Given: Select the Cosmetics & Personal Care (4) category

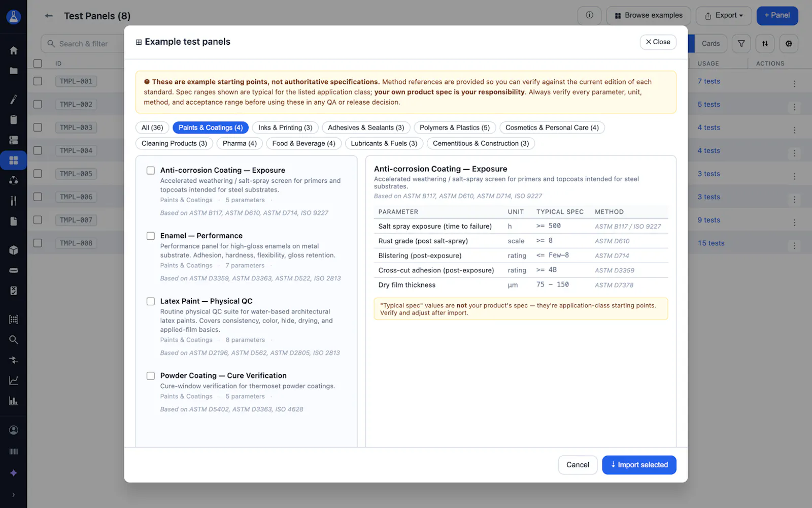Looking at the screenshot, I should tap(552, 128).
